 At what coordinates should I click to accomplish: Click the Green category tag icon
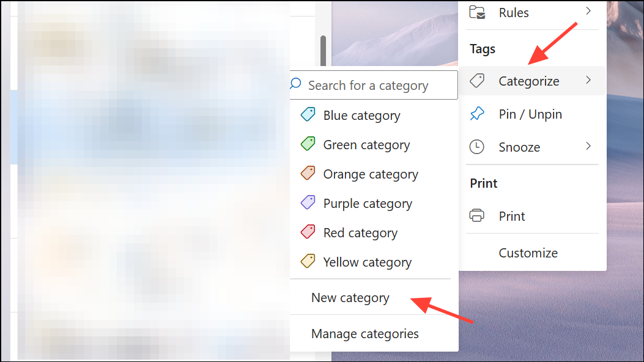click(x=308, y=144)
